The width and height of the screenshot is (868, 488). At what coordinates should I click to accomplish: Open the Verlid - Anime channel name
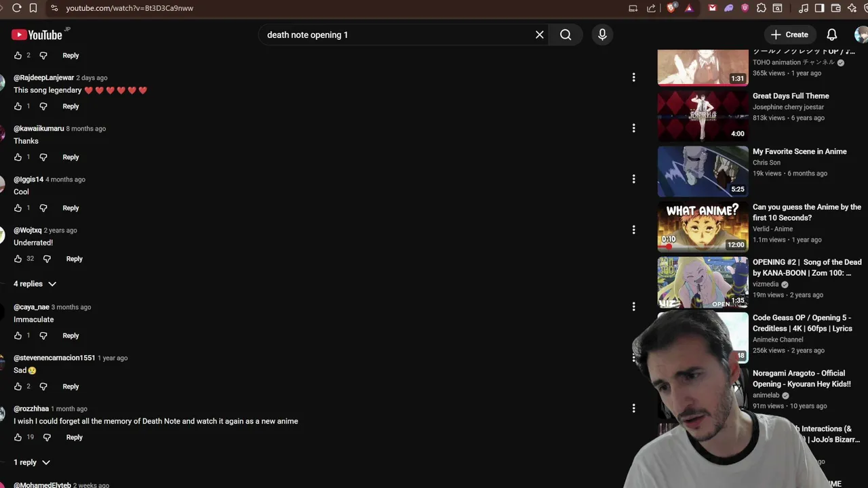(772, 229)
